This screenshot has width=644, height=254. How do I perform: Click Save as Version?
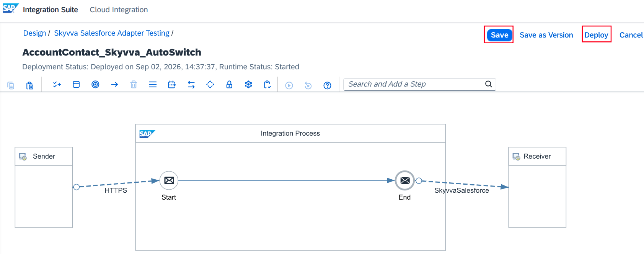point(546,35)
